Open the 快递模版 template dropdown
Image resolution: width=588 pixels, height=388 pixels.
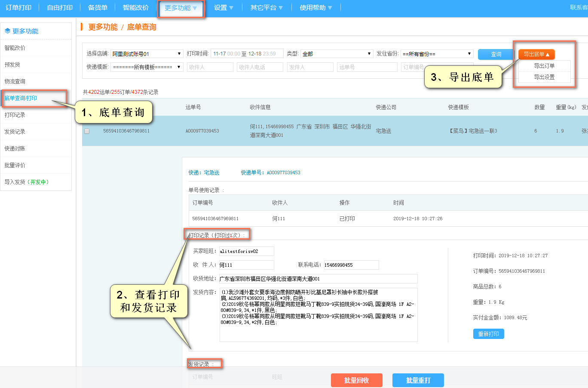pyautogui.click(x=147, y=67)
